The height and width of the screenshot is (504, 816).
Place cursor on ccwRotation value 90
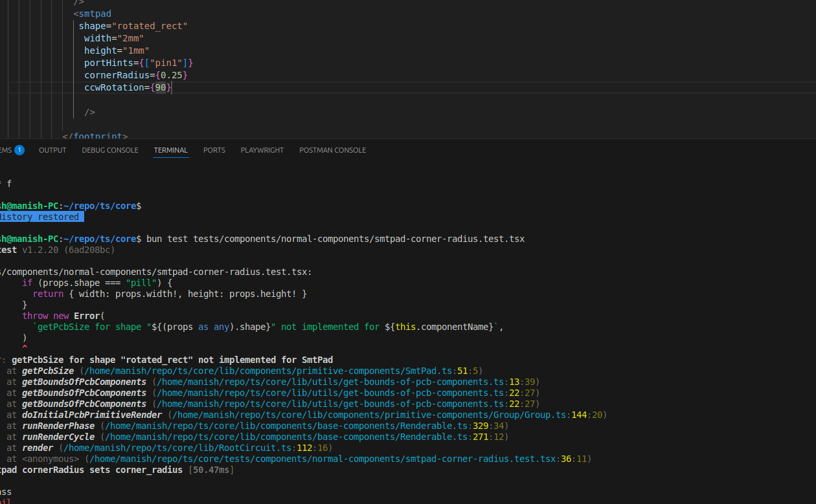161,87
